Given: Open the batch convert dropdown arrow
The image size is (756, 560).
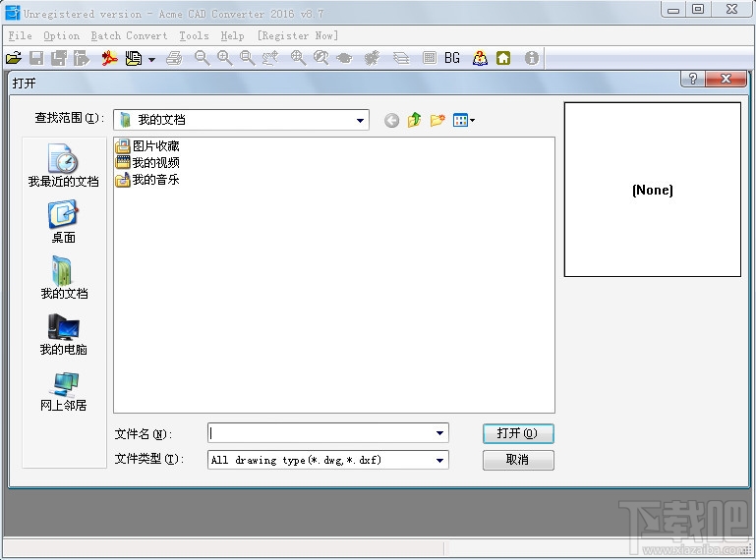Looking at the screenshot, I should [x=151, y=59].
